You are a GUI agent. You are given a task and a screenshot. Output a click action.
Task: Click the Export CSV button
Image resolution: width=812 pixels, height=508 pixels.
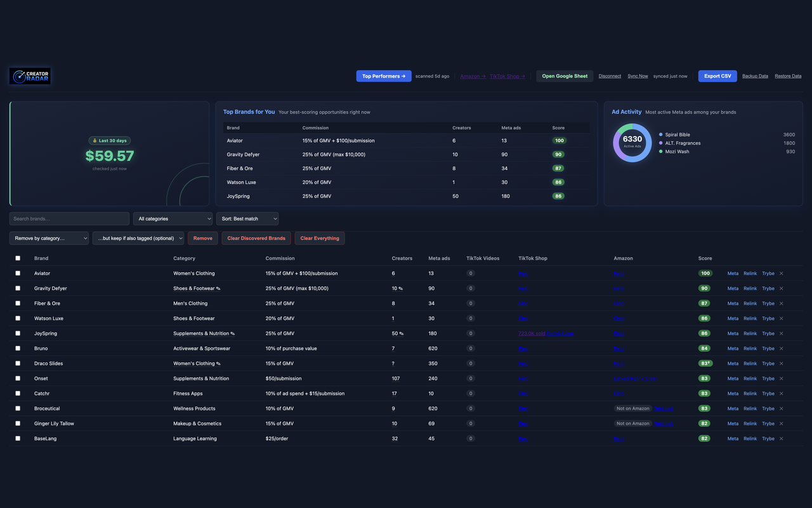pyautogui.click(x=717, y=76)
